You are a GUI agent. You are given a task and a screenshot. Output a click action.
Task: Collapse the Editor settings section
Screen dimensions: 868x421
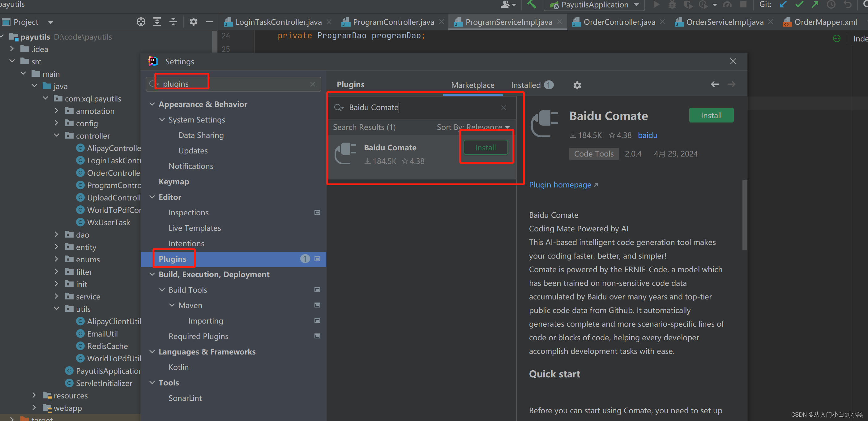coord(152,197)
